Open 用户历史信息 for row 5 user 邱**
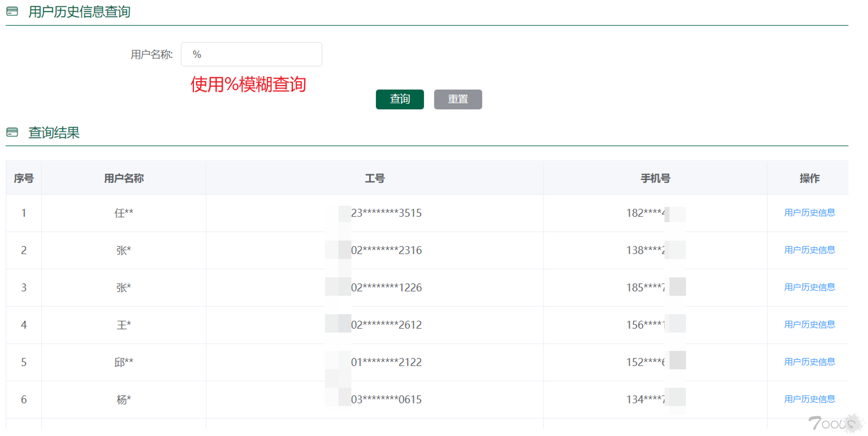Viewport: 868px width, 436px height. point(809,362)
